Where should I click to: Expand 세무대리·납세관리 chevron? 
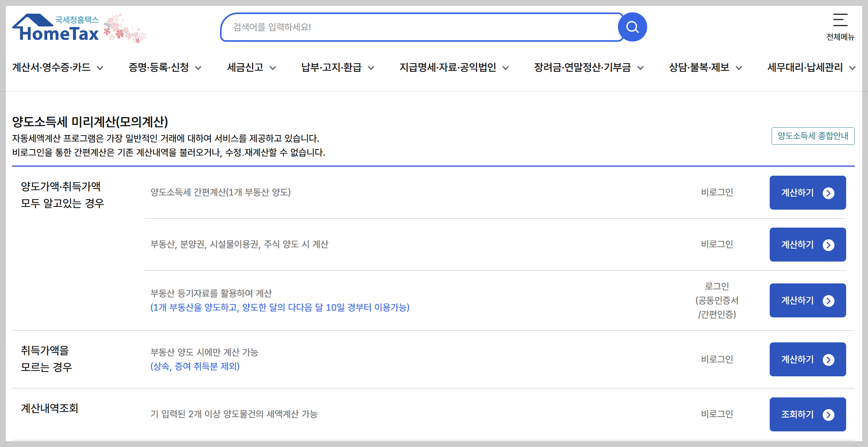coord(852,68)
